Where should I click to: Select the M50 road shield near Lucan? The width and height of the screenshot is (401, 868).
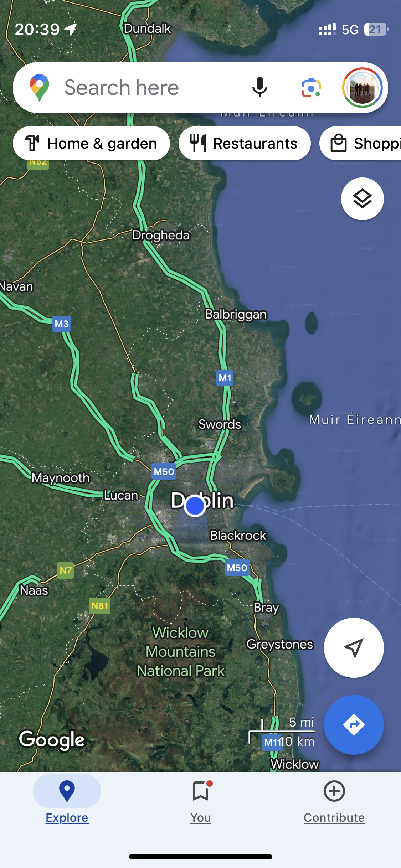coord(164,471)
